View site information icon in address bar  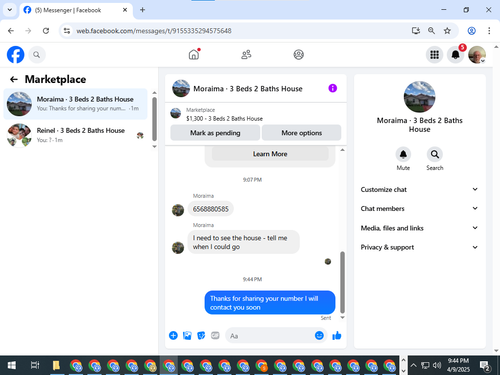(67, 31)
